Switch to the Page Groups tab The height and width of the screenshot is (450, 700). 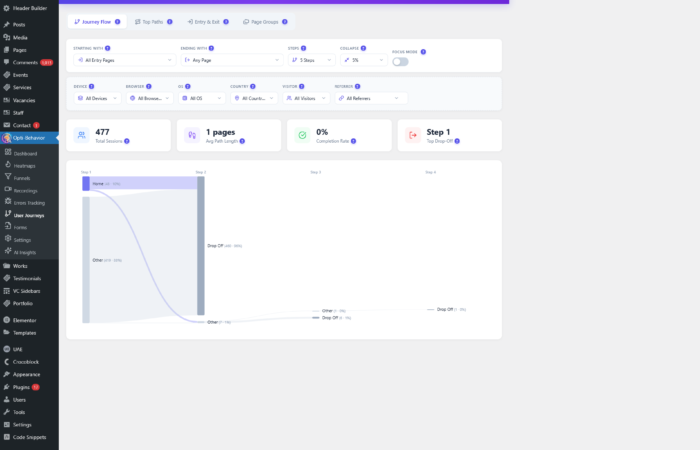point(265,22)
